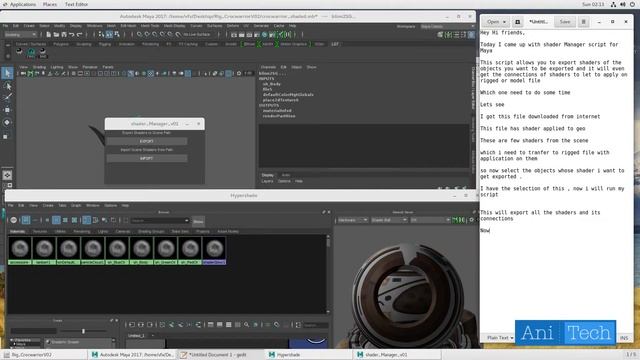This screenshot has height=360, width=640.
Task: Select the first green-labeled material swatch
Action: (20, 252)
